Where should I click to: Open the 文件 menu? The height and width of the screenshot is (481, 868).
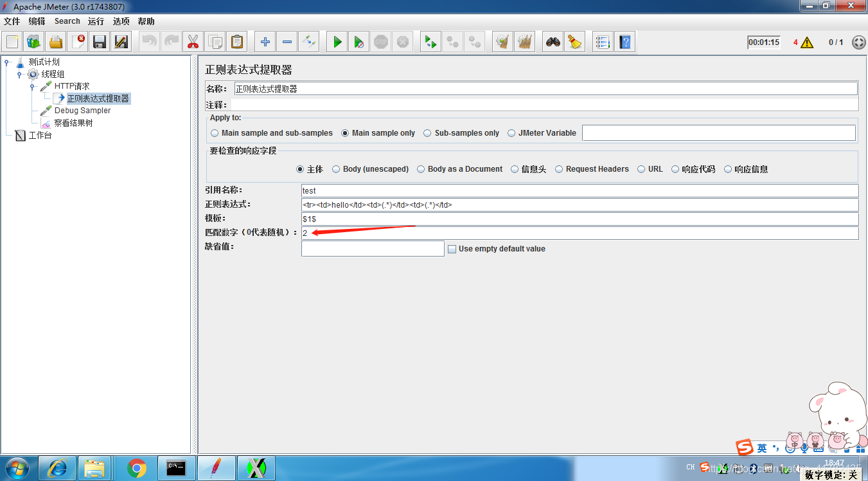click(12, 21)
